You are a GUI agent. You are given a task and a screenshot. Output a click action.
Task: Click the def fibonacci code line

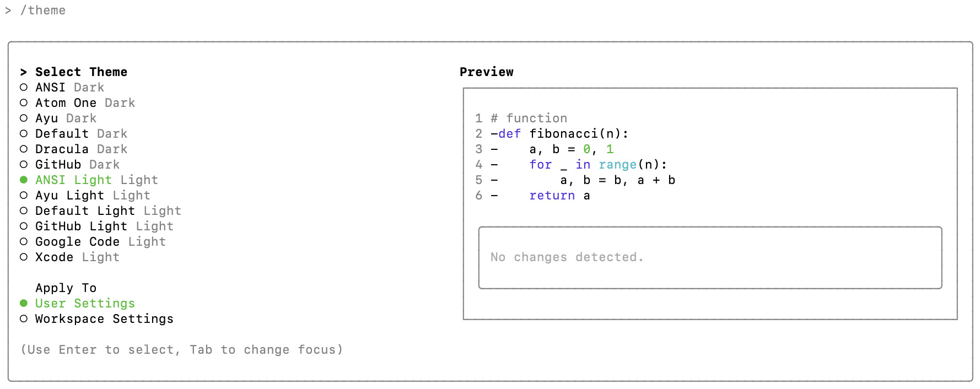coord(563,134)
